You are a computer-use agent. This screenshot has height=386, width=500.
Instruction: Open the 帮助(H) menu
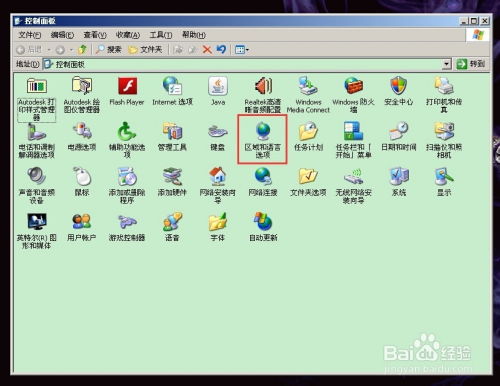[194, 35]
